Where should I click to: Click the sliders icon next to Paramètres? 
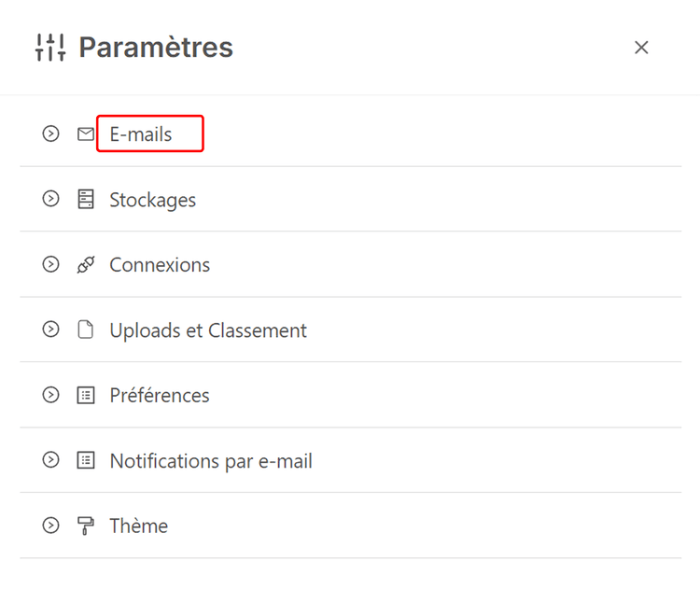click(50, 48)
